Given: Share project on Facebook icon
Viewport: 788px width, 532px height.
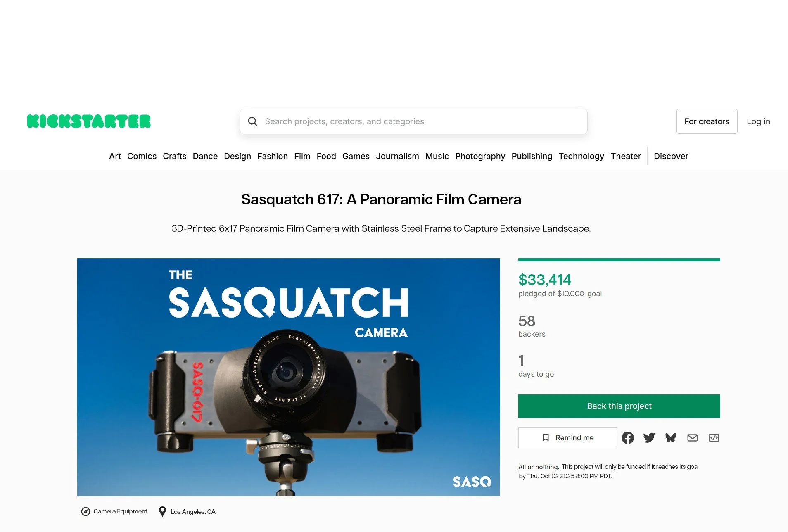Looking at the screenshot, I should coord(627,438).
